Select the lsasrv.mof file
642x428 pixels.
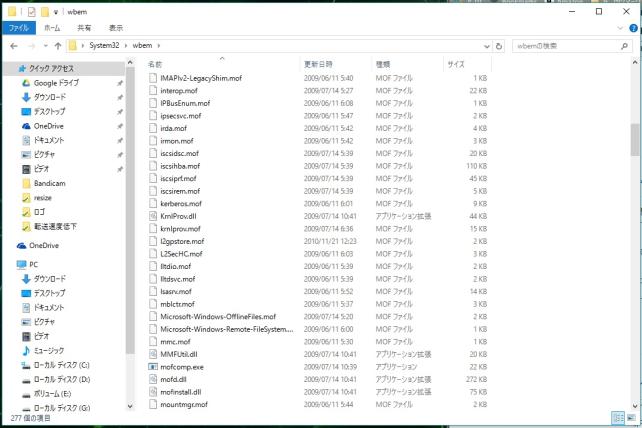[x=176, y=291]
